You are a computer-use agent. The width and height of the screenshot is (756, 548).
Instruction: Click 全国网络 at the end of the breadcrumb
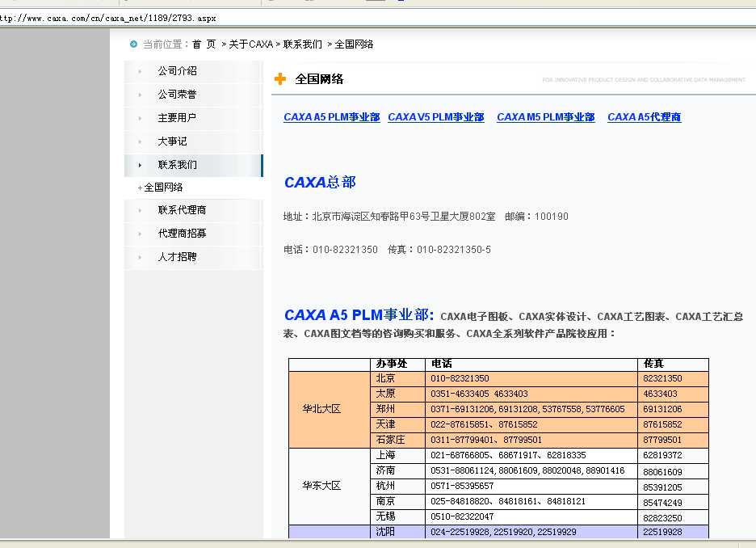(x=354, y=44)
